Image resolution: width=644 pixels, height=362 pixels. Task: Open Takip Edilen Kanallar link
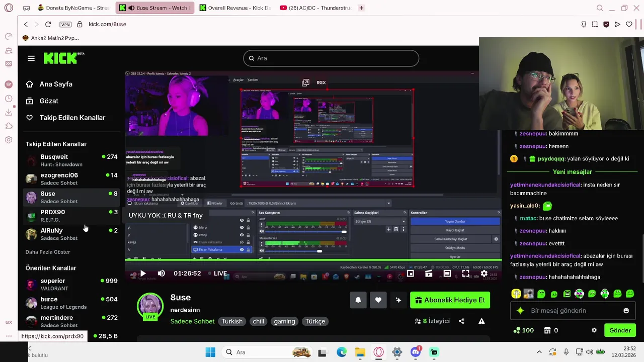pos(66,118)
